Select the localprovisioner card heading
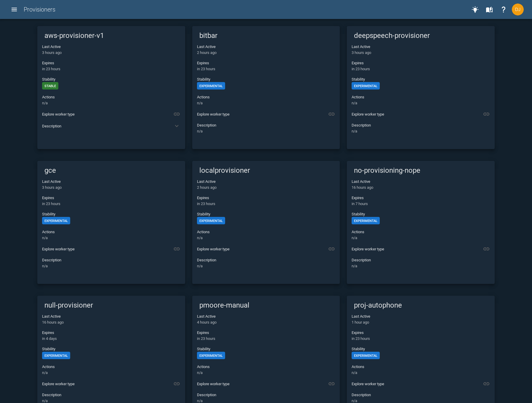Screen dimensions: 532x403 coord(225,170)
